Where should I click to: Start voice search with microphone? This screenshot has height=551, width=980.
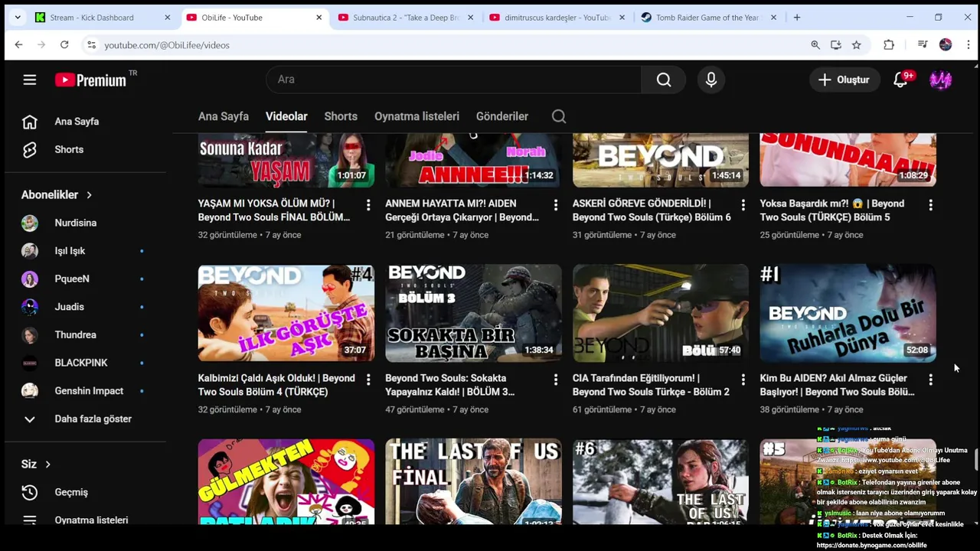(x=711, y=80)
